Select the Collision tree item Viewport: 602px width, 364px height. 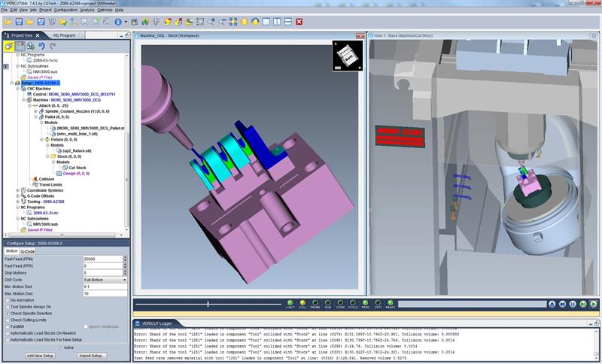47,179
